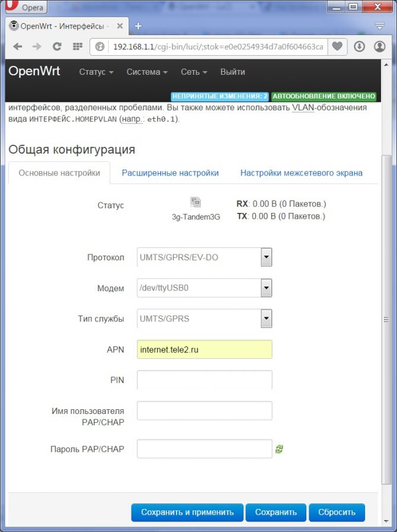Click the Общая конфигурация heading
The image size is (397, 532).
[72, 149]
